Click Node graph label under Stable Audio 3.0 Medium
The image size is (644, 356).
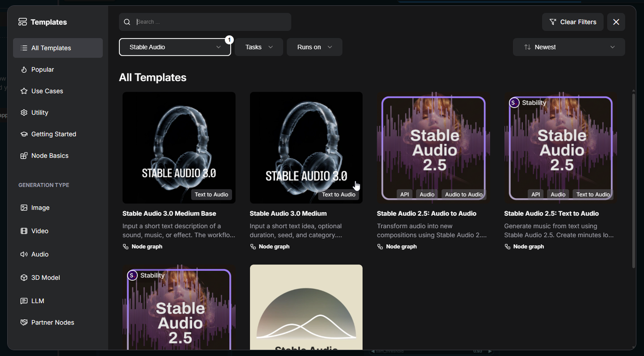coord(274,247)
